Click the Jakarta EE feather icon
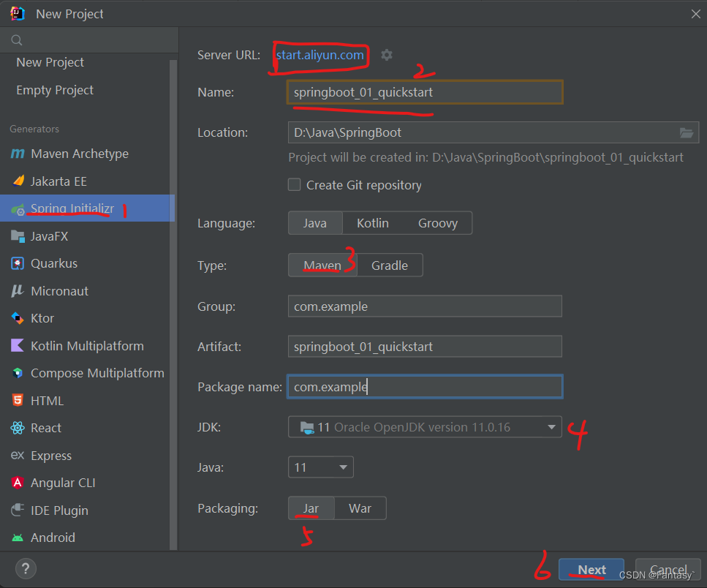Image resolution: width=707 pixels, height=588 pixels. pos(18,181)
